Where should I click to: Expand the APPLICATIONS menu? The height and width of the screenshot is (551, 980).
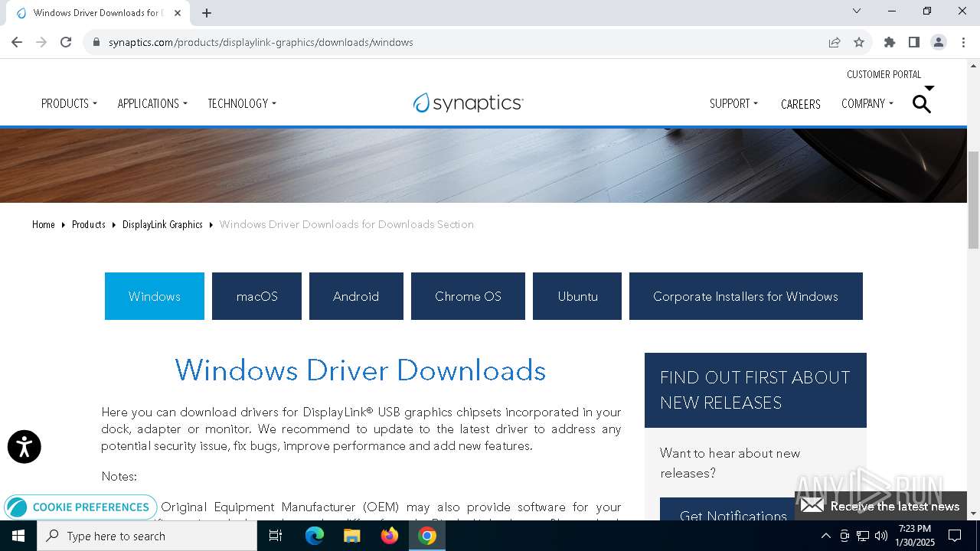tap(152, 103)
